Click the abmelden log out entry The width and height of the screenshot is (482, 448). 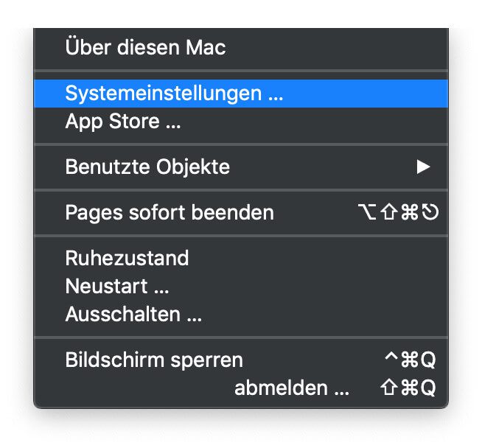pos(291,388)
